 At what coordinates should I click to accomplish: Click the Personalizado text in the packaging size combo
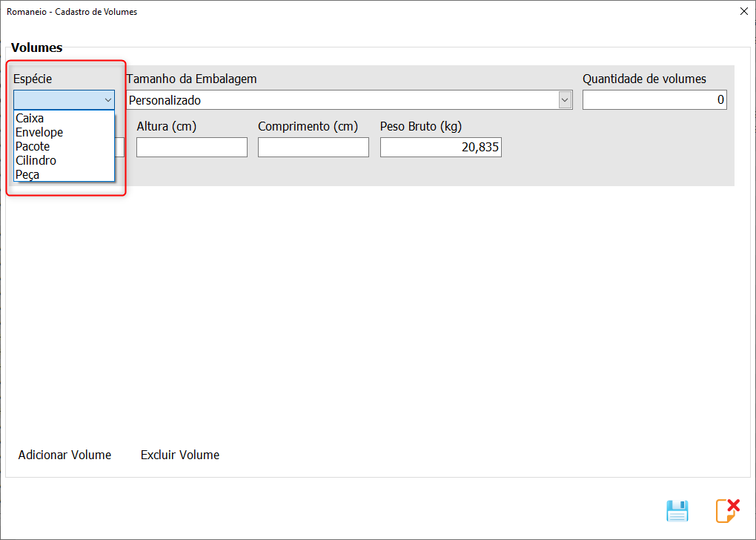(x=165, y=100)
